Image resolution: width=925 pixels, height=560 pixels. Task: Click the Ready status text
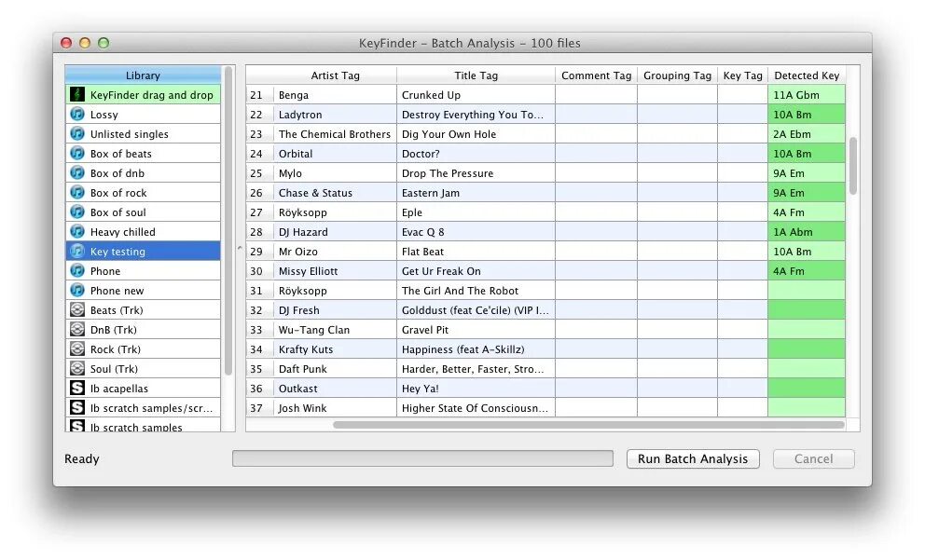[x=82, y=458]
